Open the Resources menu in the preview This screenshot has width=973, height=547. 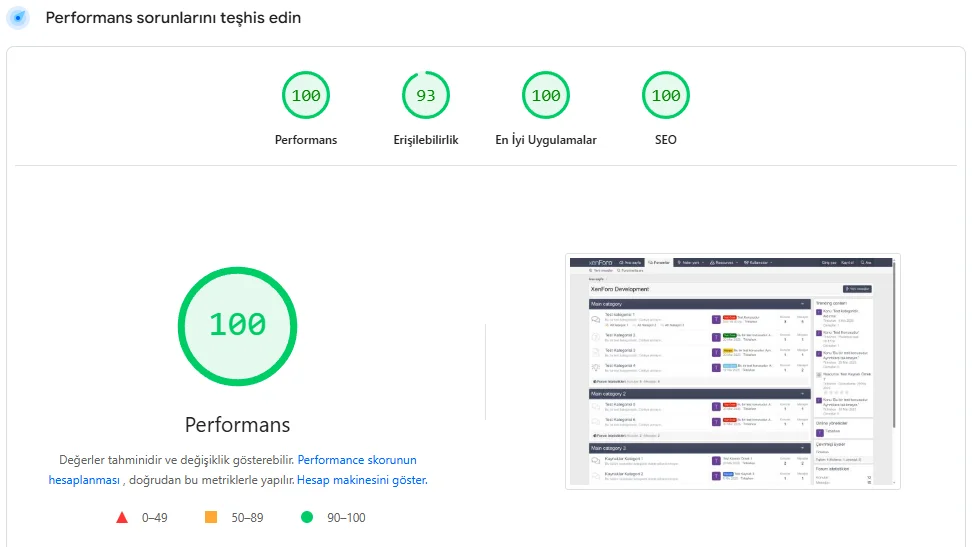[724, 262]
